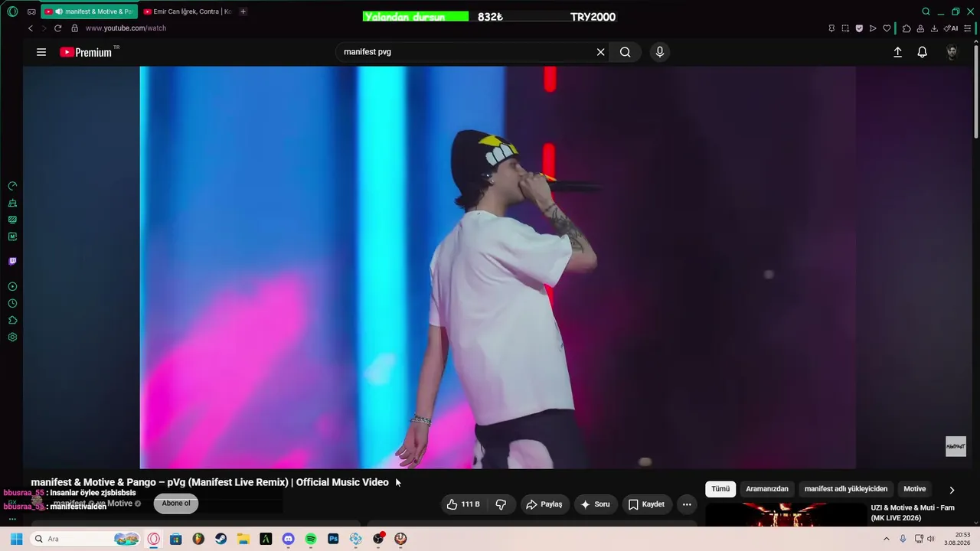Open a new browser tab
Viewport: 980px width, 551px height.
(243, 11)
